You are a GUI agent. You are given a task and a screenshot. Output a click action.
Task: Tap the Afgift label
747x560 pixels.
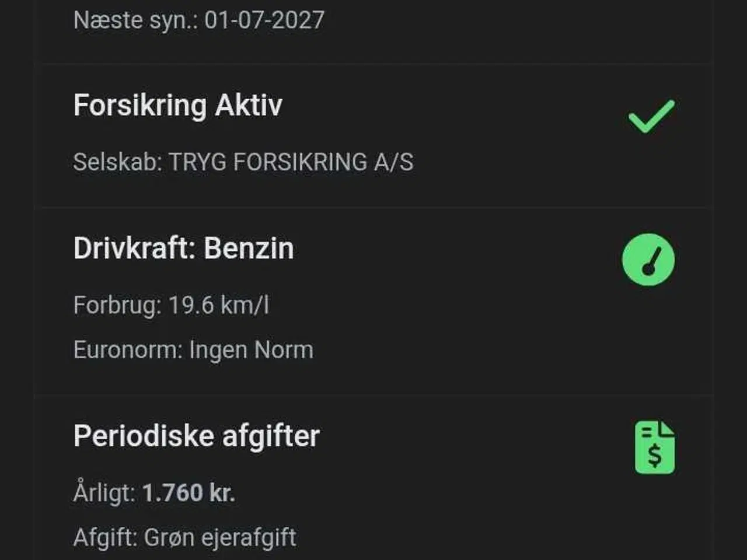point(106,537)
